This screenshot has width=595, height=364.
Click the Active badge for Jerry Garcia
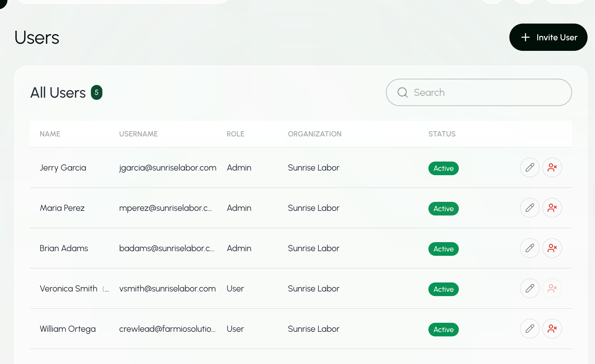tap(443, 168)
